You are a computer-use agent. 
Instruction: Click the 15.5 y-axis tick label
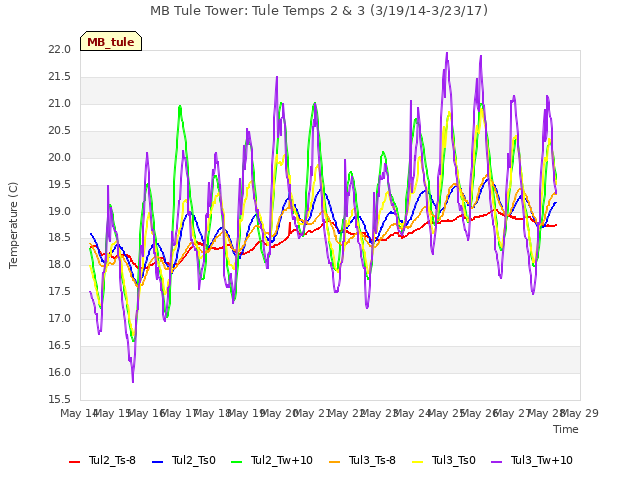[60, 400]
